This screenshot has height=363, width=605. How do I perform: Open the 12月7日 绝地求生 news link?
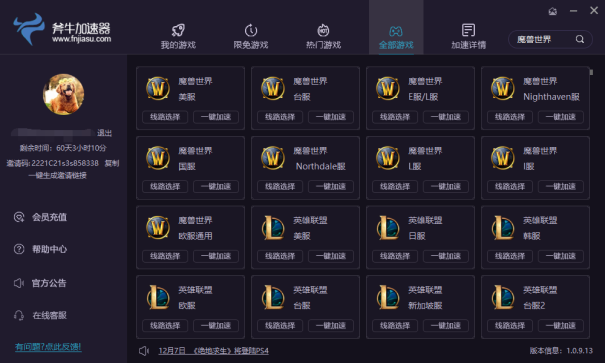[213, 351]
